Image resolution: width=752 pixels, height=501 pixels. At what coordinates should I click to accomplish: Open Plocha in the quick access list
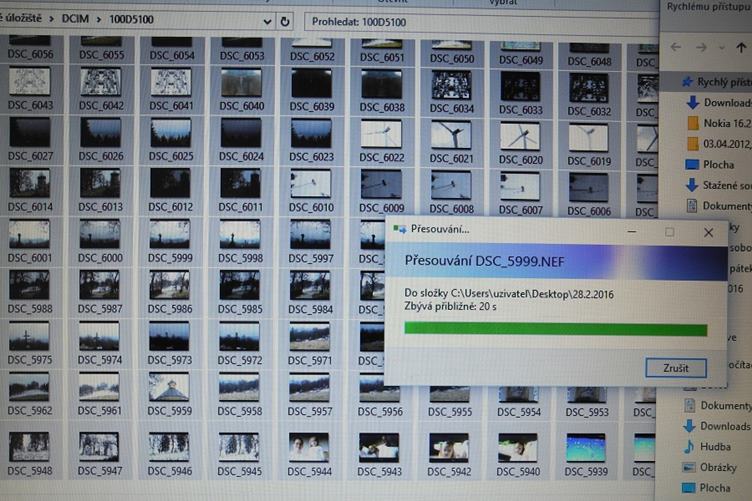point(710,164)
